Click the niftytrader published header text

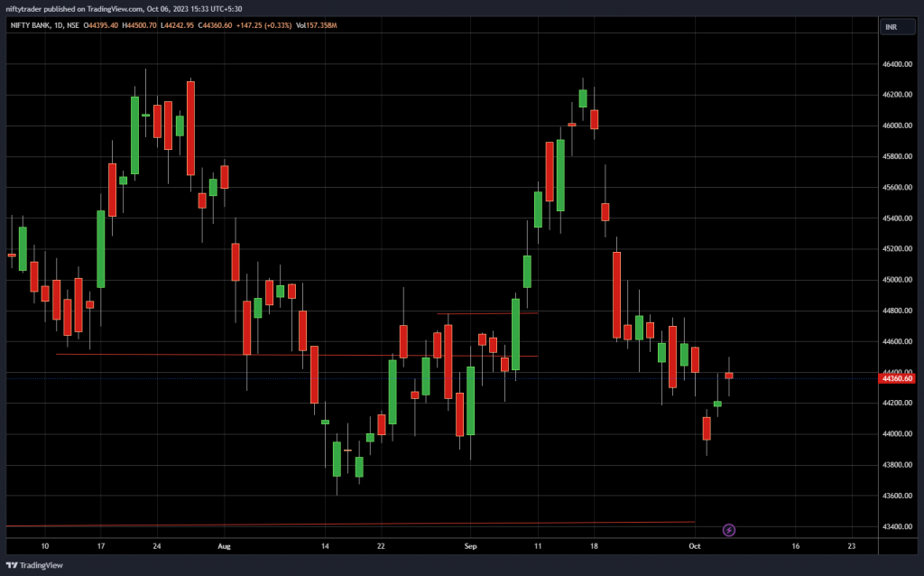click(124, 9)
